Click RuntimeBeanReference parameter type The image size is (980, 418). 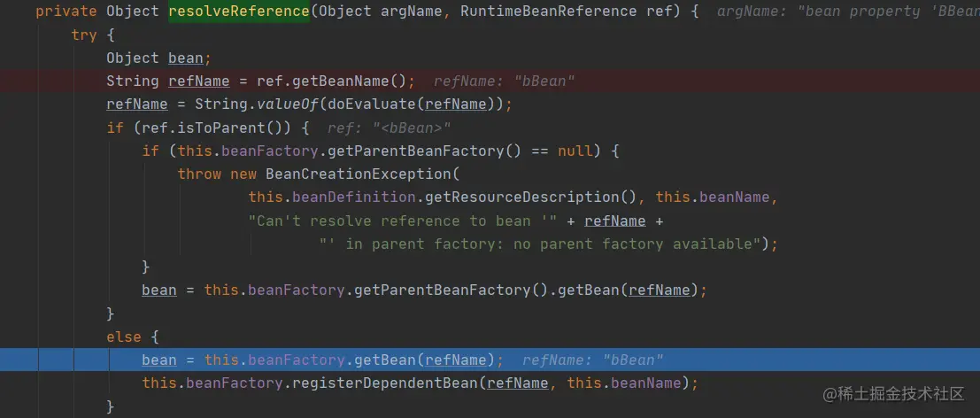click(549, 12)
